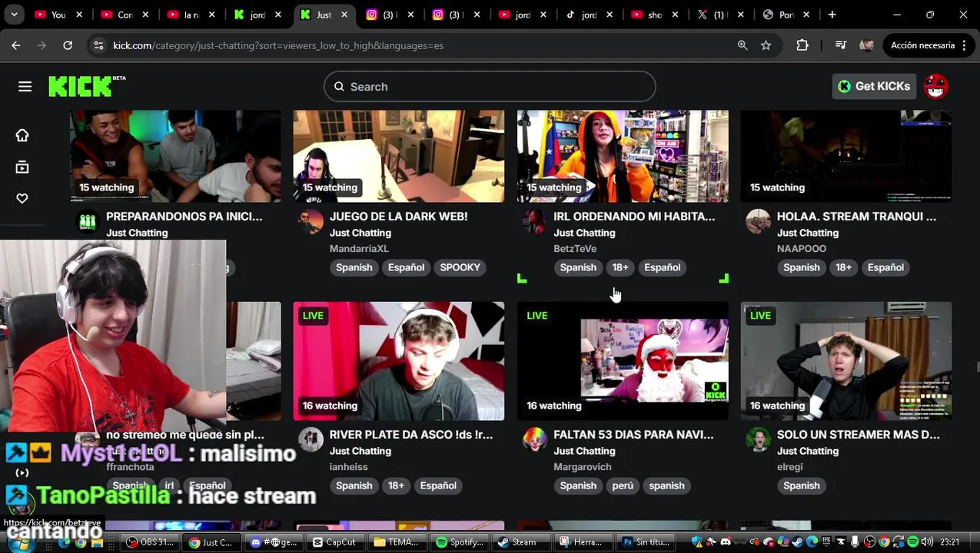Open the Kick hamburger sidebar menu

(x=25, y=87)
